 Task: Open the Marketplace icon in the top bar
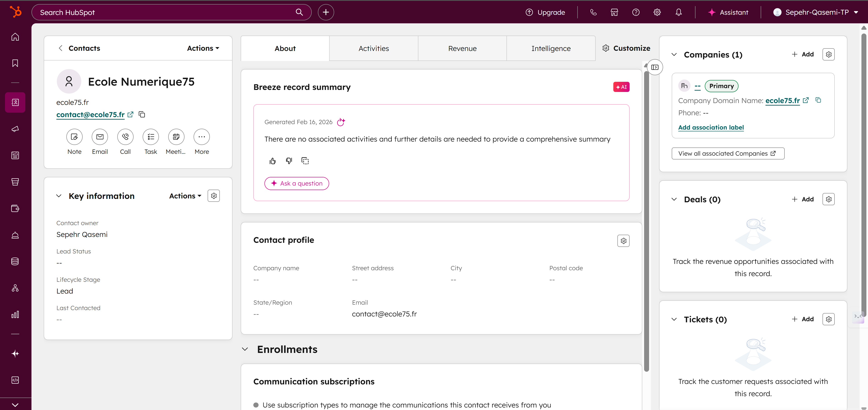coord(614,12)
